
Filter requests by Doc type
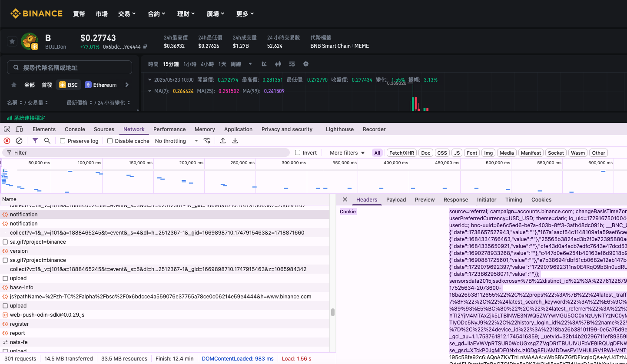coord(426,153)
